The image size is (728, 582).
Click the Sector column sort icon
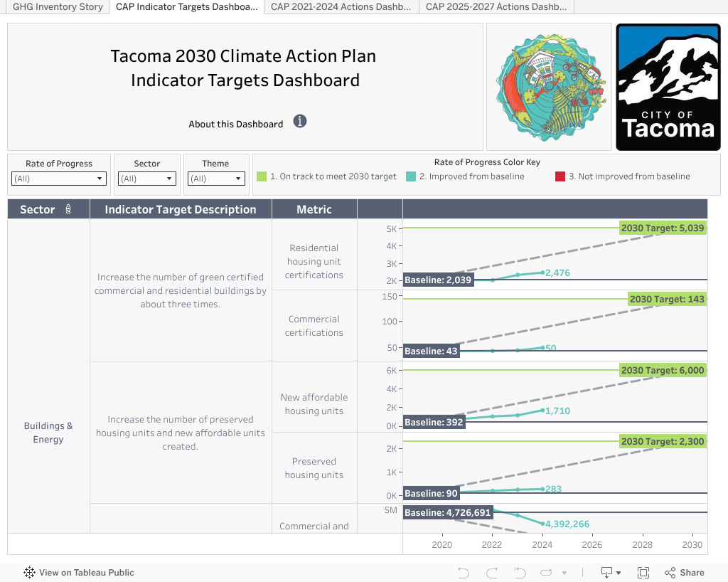(68, 210)
